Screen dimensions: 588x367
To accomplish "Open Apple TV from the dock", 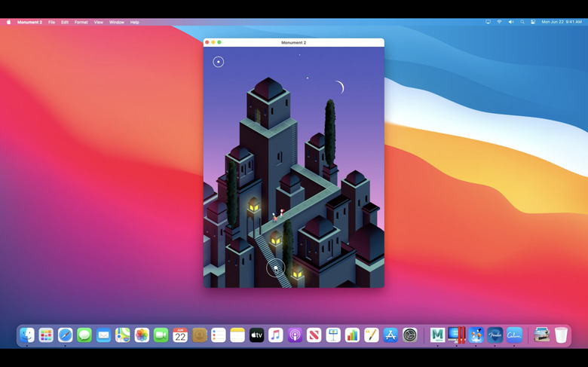I will tap(257, 335).
